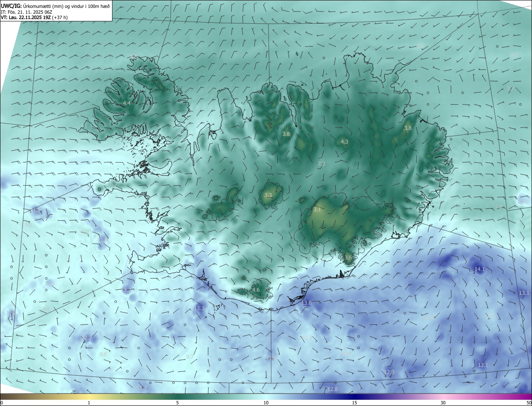Click the 9.7 value over the sea

190,357
